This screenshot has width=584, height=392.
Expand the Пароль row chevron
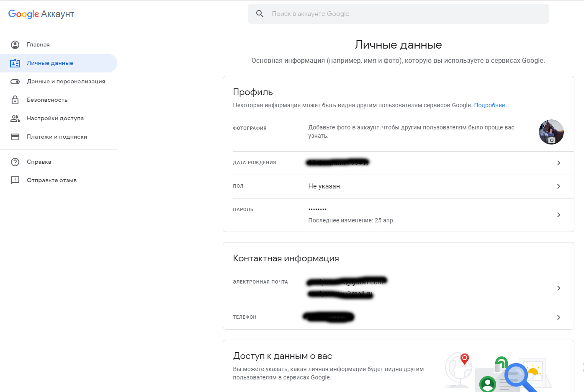coord(558,215)
